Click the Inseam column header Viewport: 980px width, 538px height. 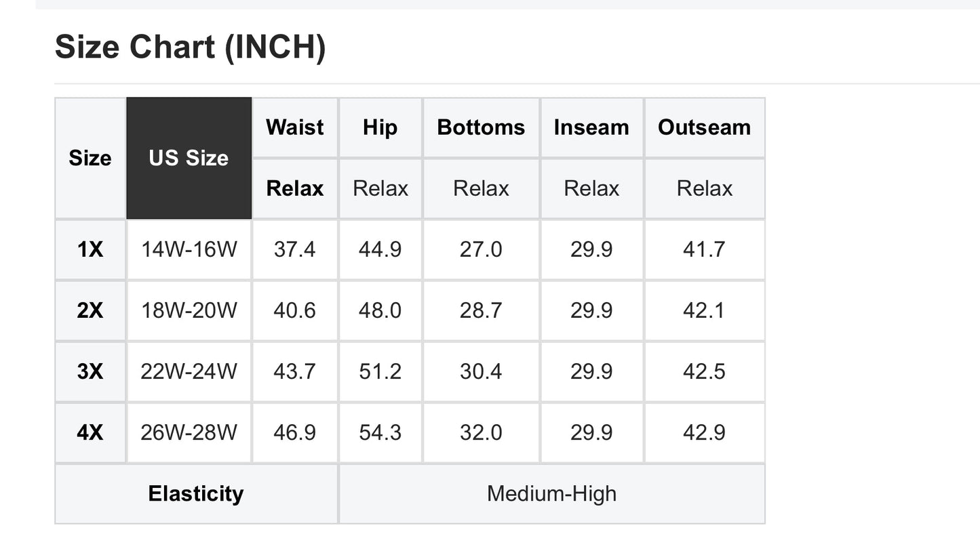point(591,127)
